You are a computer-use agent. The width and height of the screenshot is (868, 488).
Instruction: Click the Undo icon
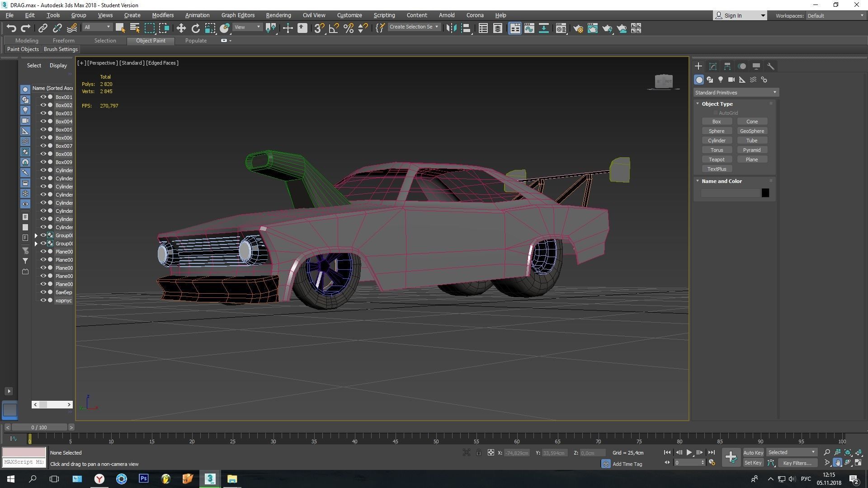[11, 28]
